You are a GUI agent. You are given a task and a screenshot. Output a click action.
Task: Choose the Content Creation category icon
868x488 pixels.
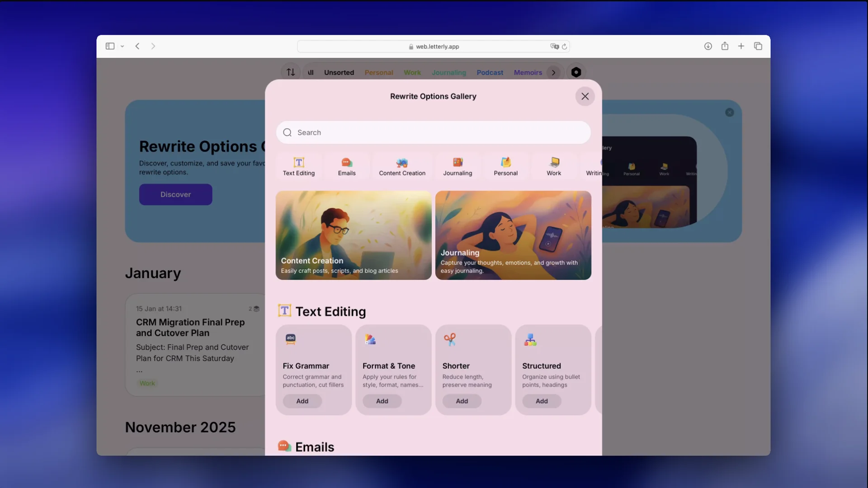402,163
